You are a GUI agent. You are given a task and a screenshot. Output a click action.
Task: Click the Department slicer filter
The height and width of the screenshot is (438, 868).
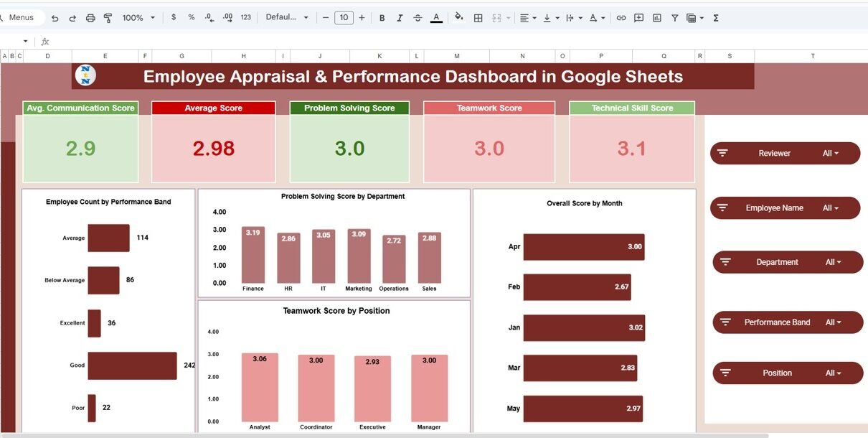[x=788, y=262]
